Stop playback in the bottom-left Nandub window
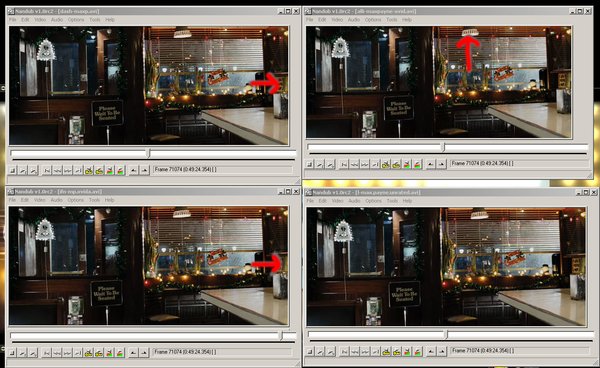The height and width of the screenshot is (368, 600). click(13, 352)
